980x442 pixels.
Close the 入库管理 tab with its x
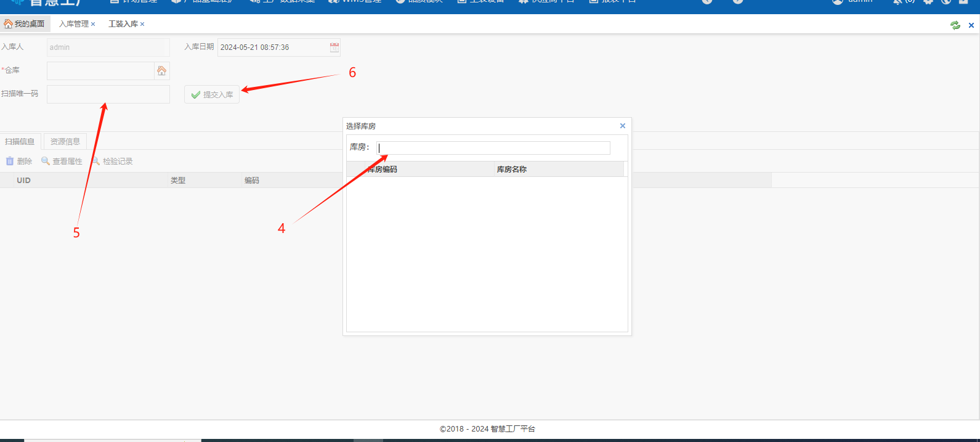[93, 24]
